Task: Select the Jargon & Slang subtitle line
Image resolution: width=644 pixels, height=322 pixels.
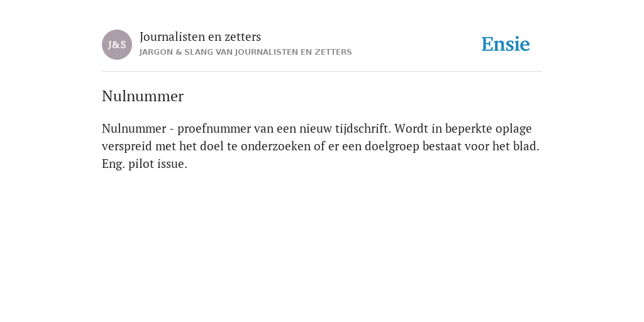Action: tap(246, 52)
